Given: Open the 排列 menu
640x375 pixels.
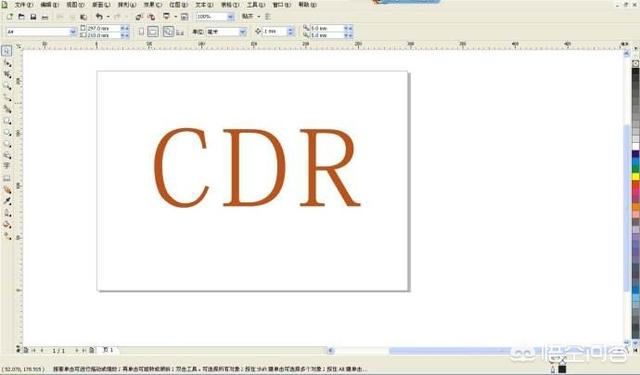Looking at the screenshot, I should (127, 5).
